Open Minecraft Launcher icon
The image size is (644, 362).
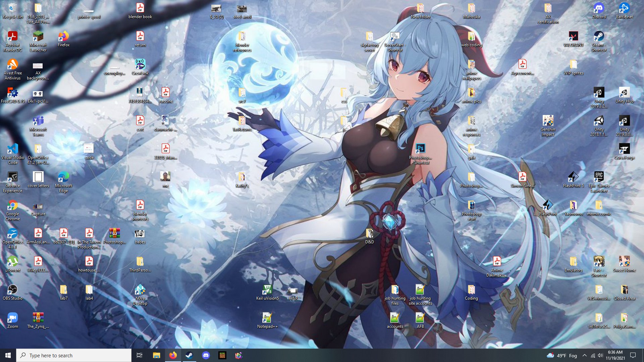pyautogui.click(x=38, y=41)
